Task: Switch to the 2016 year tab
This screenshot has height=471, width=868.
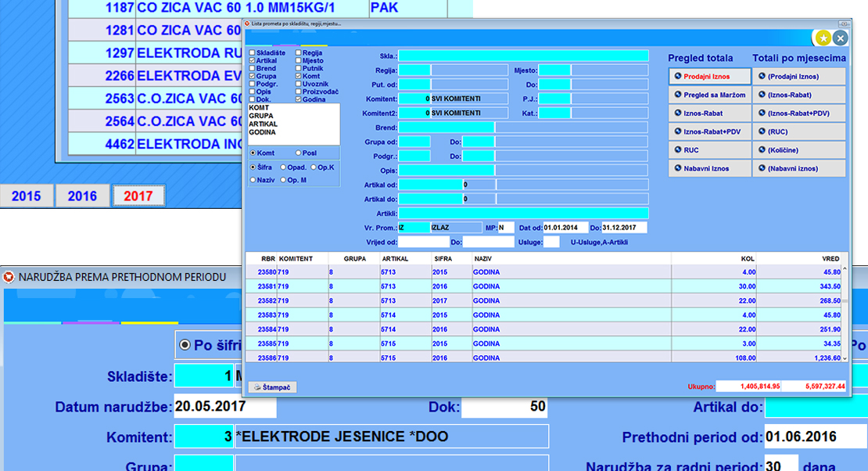Action: click(x=82, y=196)
